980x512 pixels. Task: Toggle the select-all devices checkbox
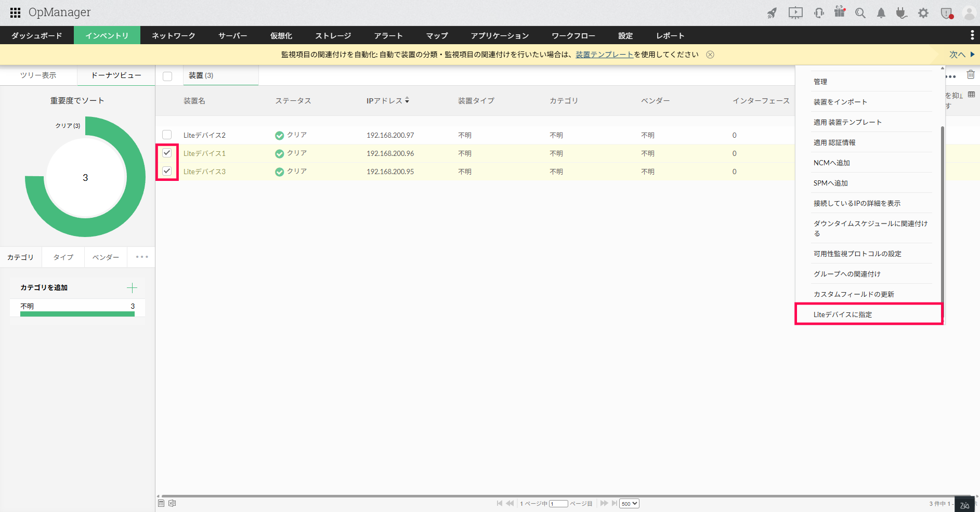(167, 76)
